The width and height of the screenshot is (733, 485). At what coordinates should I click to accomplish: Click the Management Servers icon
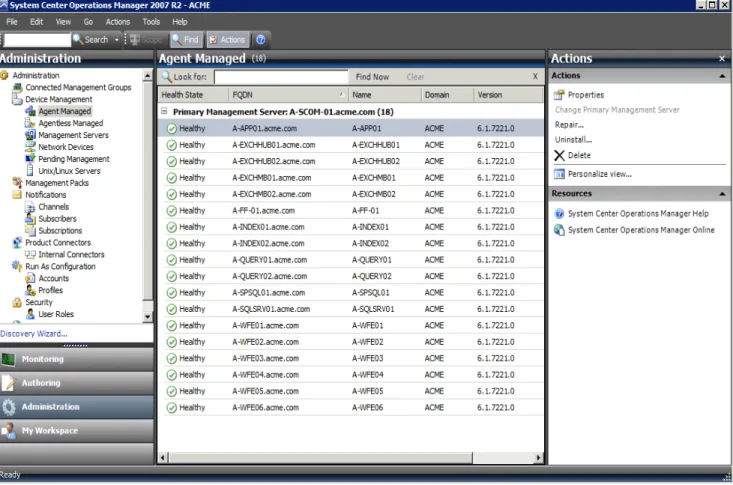30,135
